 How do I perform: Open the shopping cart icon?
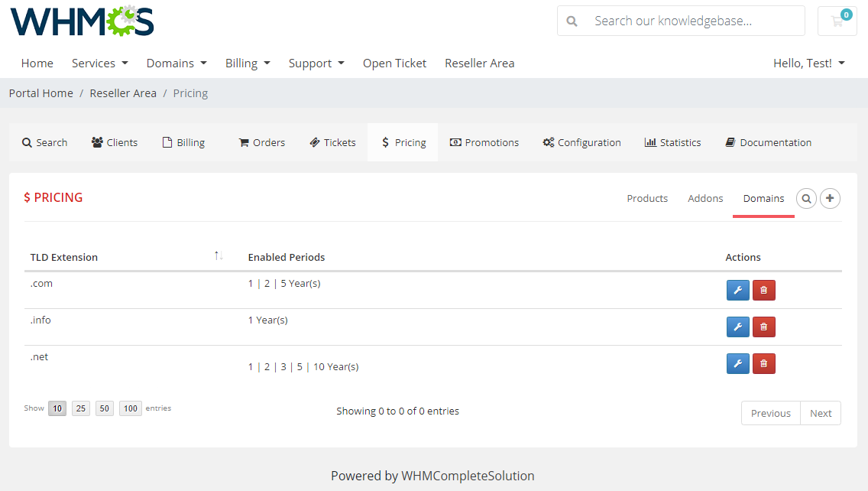point(837,21)
